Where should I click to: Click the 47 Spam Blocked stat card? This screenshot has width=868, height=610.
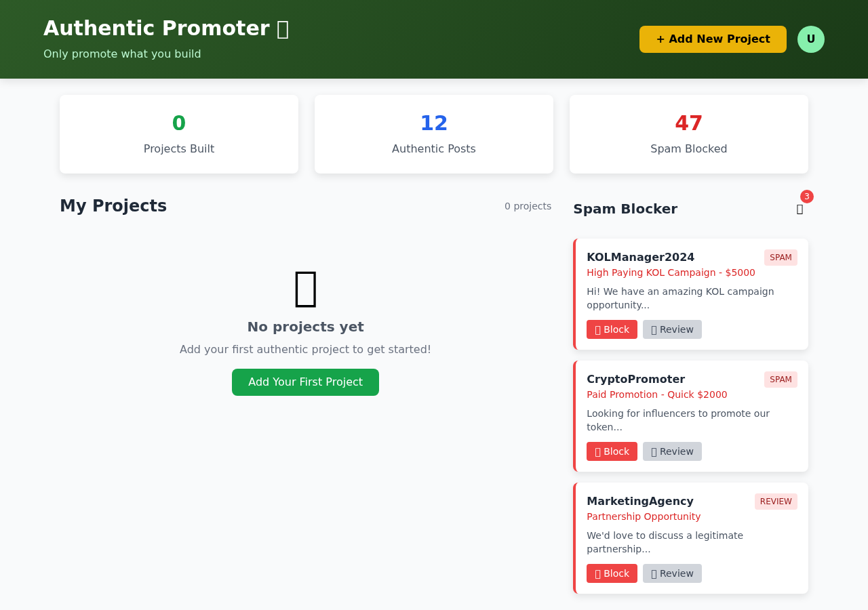(688, 134)
